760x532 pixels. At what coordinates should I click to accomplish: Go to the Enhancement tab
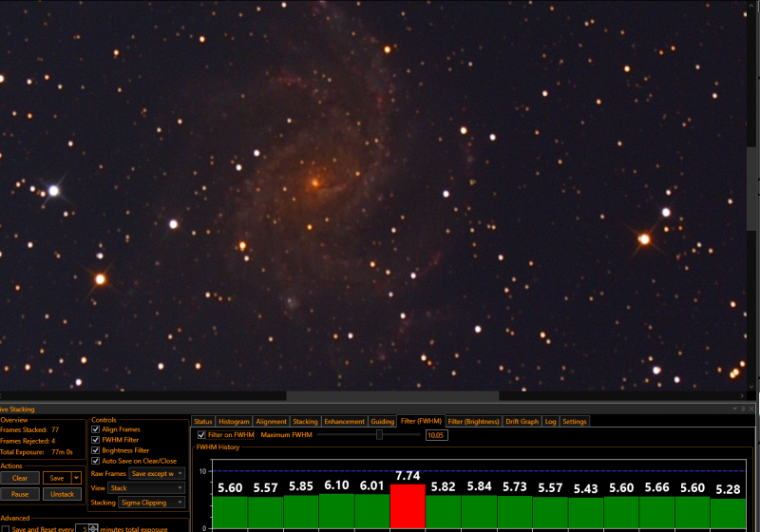[x=345, y=422]
